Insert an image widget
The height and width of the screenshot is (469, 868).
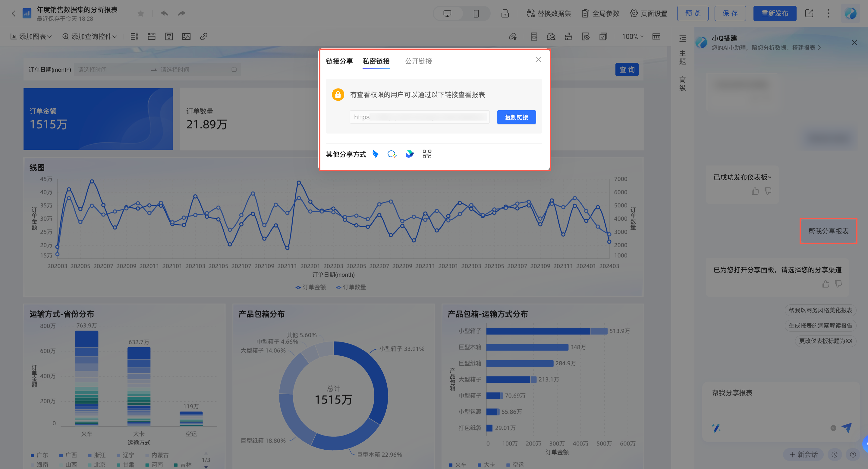[186, 36]
